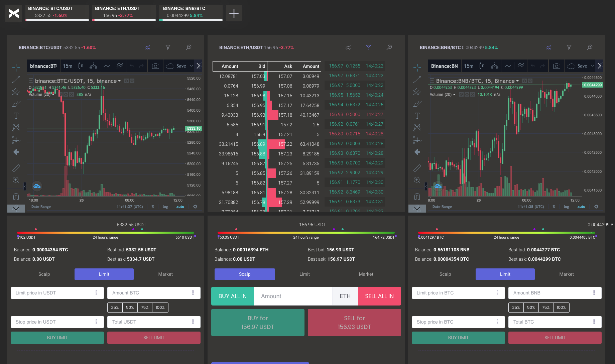Expand Save dropdown arrow in BNB chart toolbar

[x=593, y=66]
